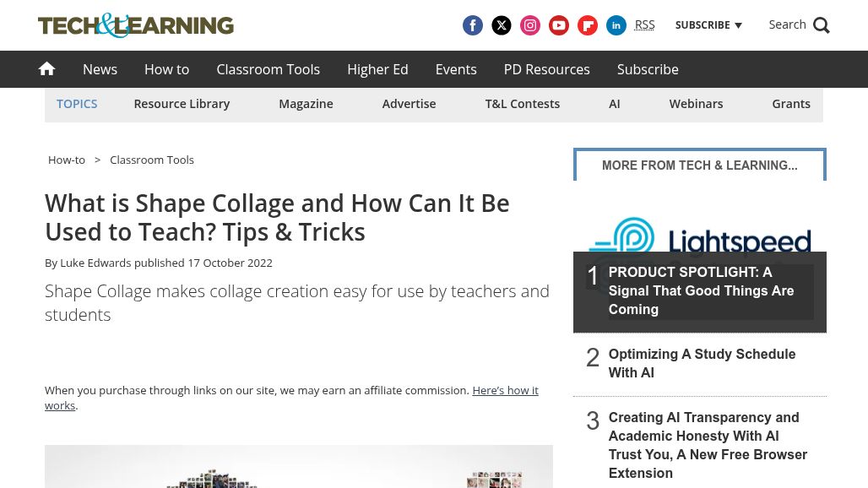This screenshot has width=868, height=488.
Task: Click the How-to breadcrumb link
Action: tap(67, 160)
